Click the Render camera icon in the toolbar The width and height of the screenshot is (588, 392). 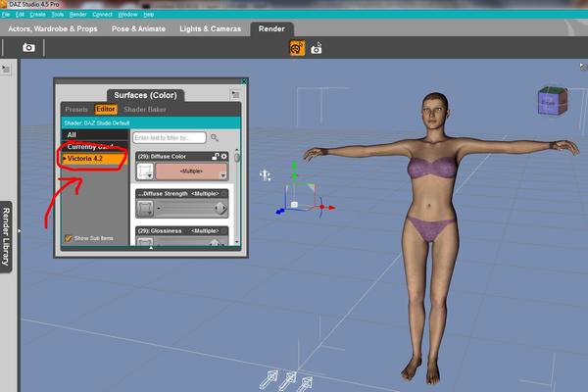point(28,48)
